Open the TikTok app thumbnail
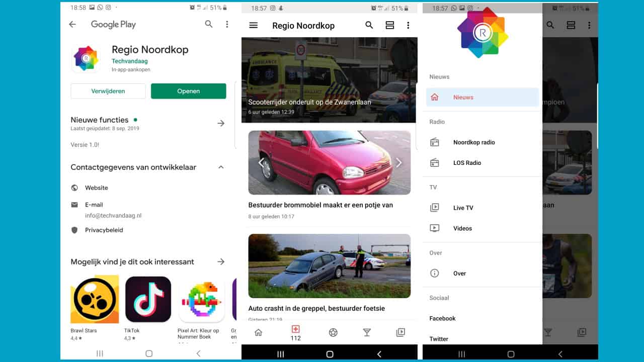644x362 pixels. coord(148,299)
